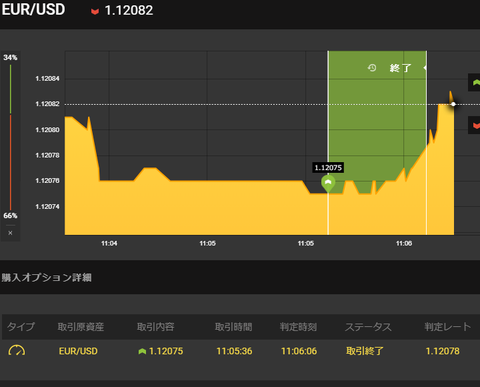
Task: Click the 判定レート column header
Action: (x=448, y=327)
